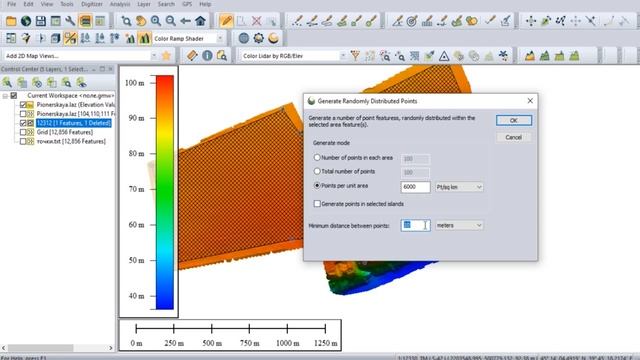Screen dimensions: 640x360
Task: Click the gear sun settings icon
Action: (258, 38)
